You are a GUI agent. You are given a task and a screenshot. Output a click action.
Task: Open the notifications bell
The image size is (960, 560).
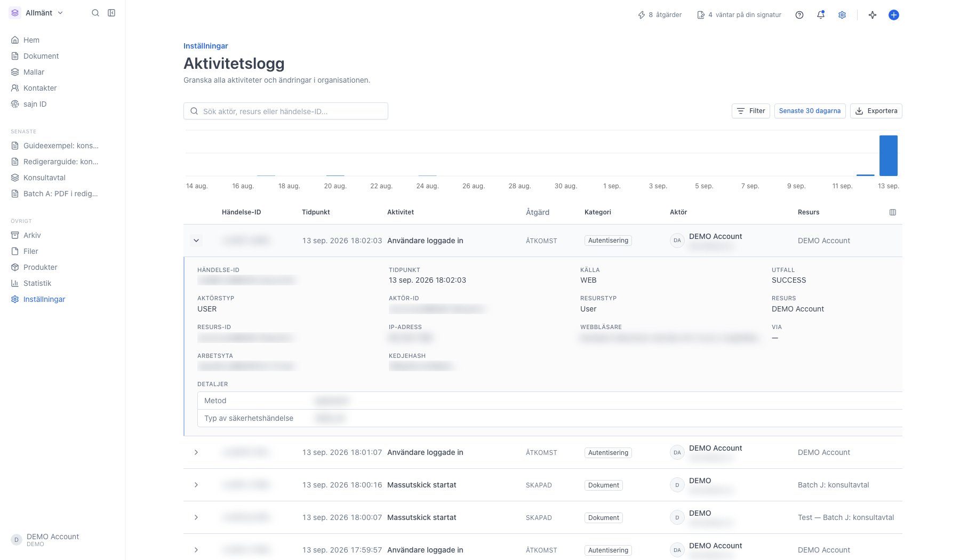click(821, 15)
